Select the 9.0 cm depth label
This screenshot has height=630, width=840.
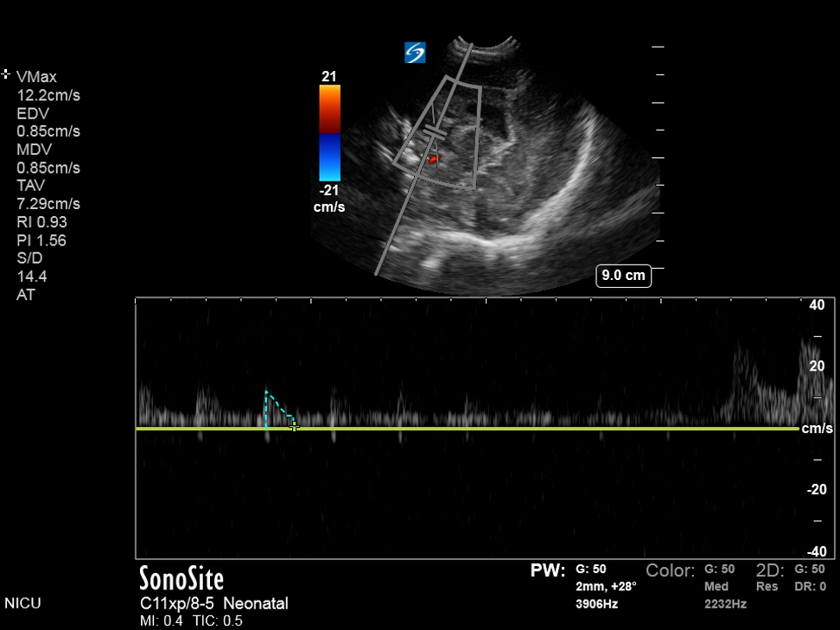(x=623, y=276)
